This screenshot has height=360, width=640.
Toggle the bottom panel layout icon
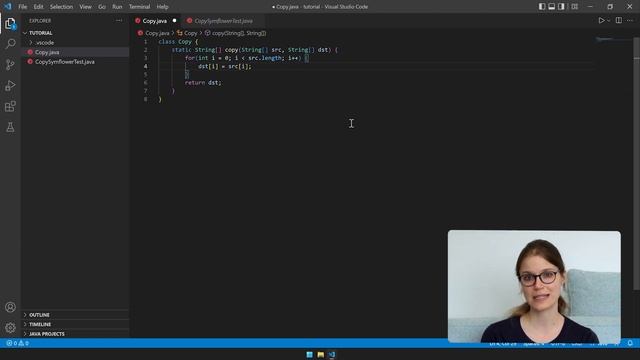[551, 7]
